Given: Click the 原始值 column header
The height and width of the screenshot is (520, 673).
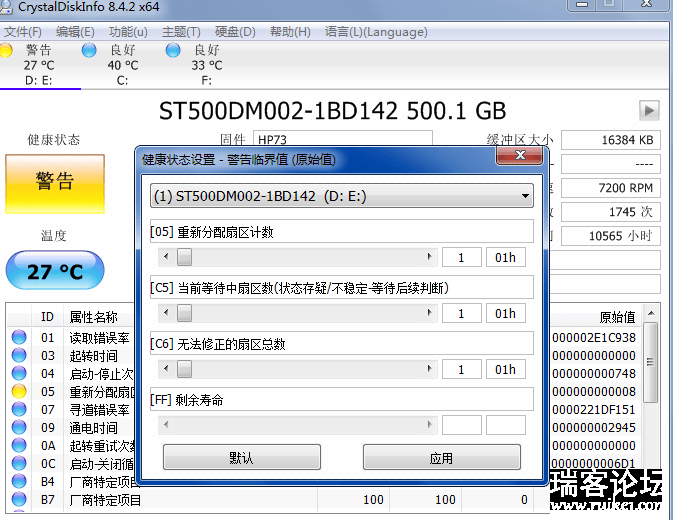Looking at the screenshot, I should click(x=617, y=317).
